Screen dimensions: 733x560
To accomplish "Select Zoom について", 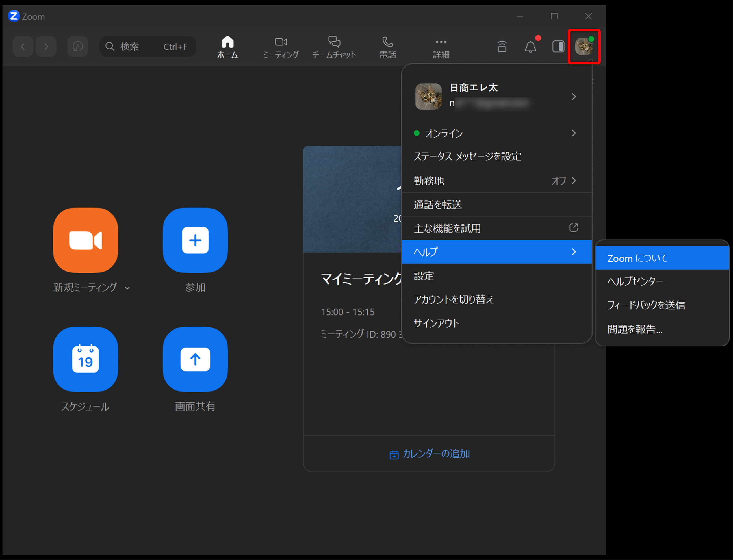I will (662, 258).
